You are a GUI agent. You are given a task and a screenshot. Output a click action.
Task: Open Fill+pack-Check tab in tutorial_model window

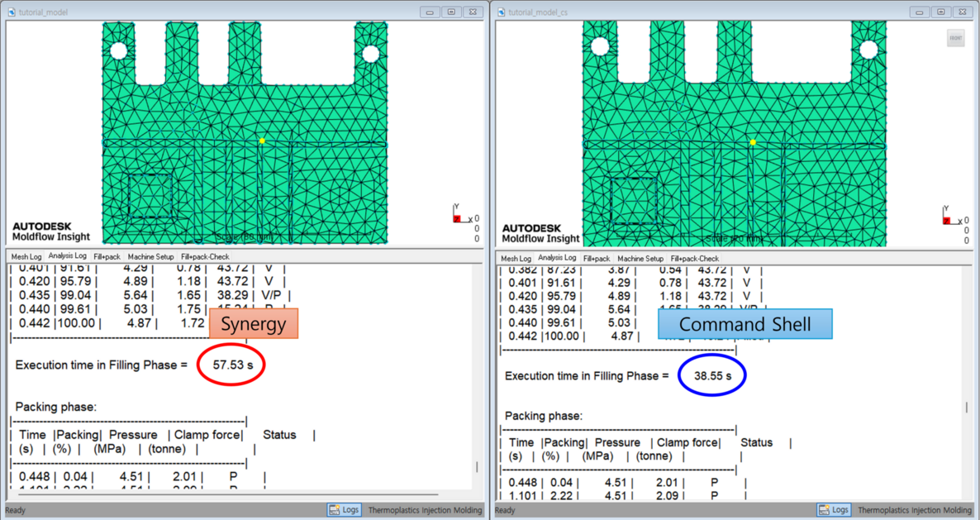[204, 257]
